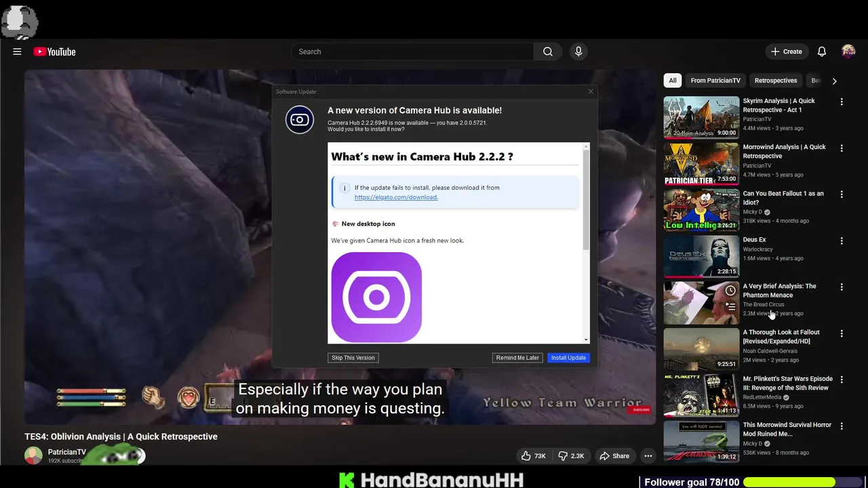Open Can You Beat Fallout 1 title
The width and height of the screenshot is (868, 488).
click(x=783, y=198)
